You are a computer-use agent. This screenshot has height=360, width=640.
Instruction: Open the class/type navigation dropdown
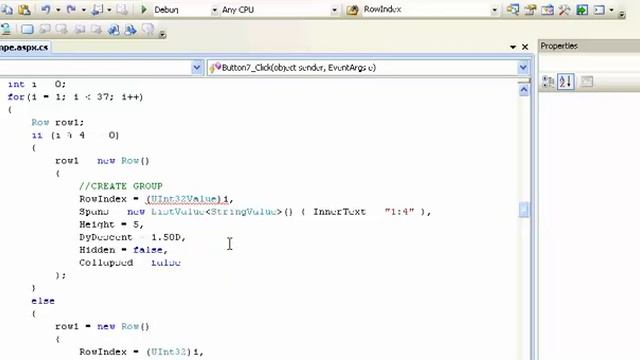click(x=196, y=68)
